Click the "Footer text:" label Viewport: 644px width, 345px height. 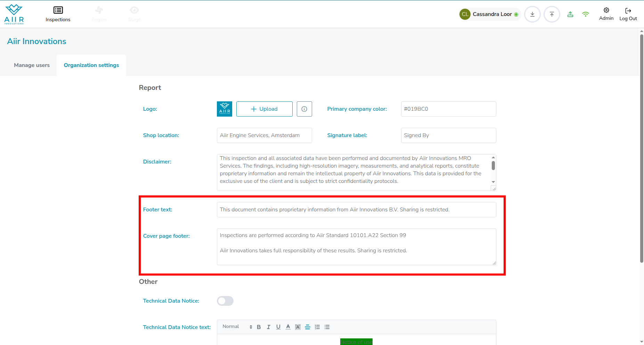(158, 210)
